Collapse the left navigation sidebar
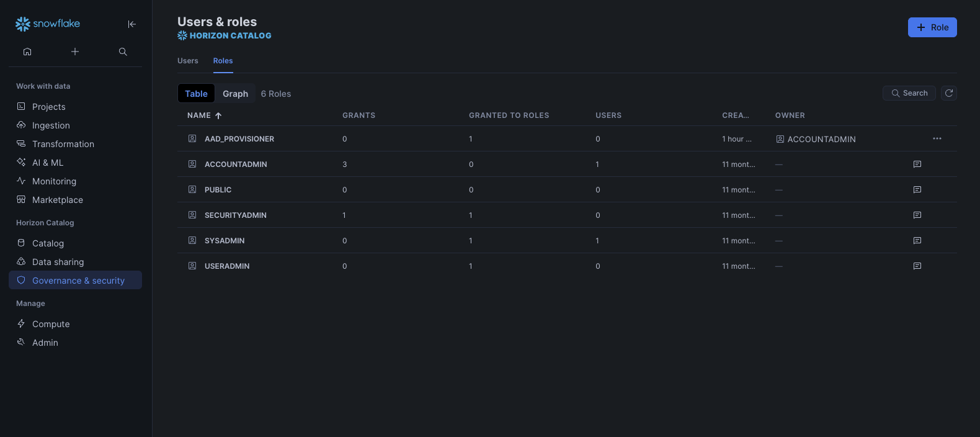 pyautogui.click(x=131, y=24)
